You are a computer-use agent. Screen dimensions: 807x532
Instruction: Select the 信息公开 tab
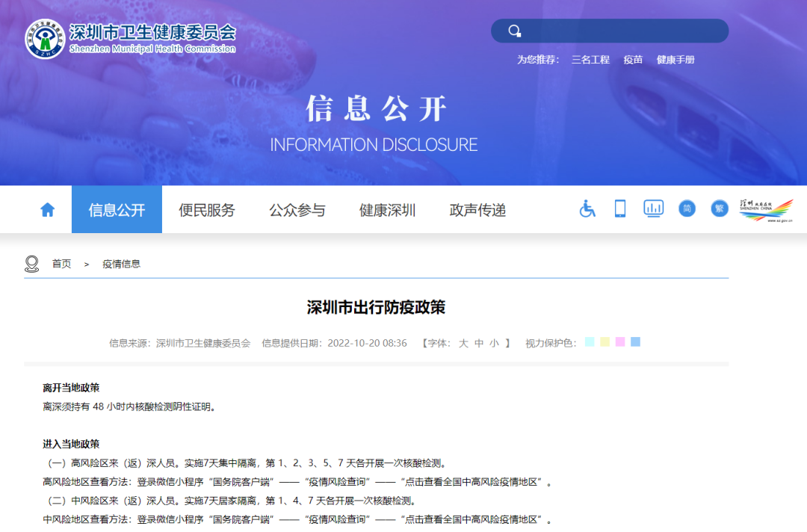[117, 209]
